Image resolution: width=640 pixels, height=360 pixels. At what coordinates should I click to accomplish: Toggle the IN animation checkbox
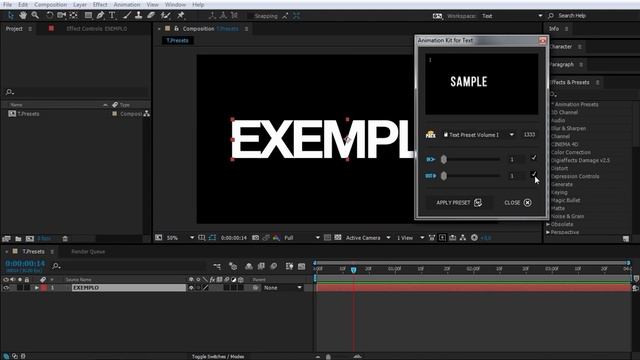(x=533, y=158)
